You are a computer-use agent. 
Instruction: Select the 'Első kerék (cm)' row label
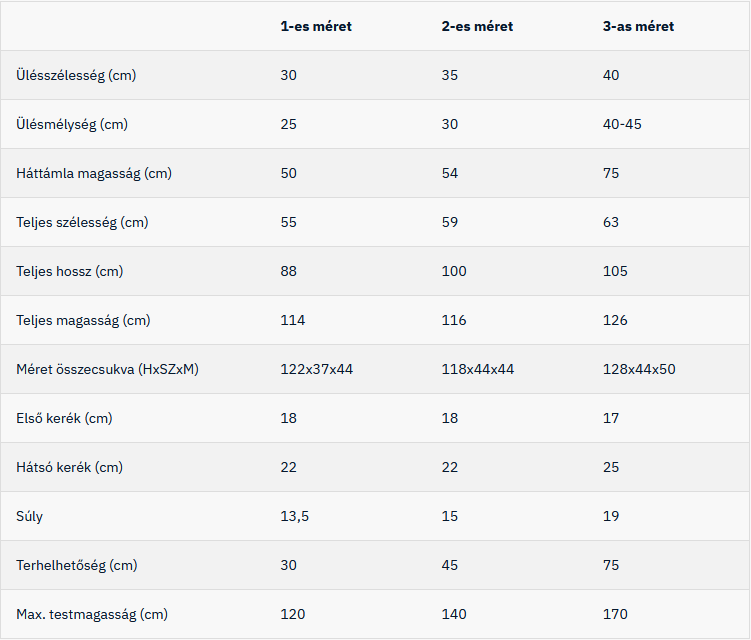tap(64, 418)
